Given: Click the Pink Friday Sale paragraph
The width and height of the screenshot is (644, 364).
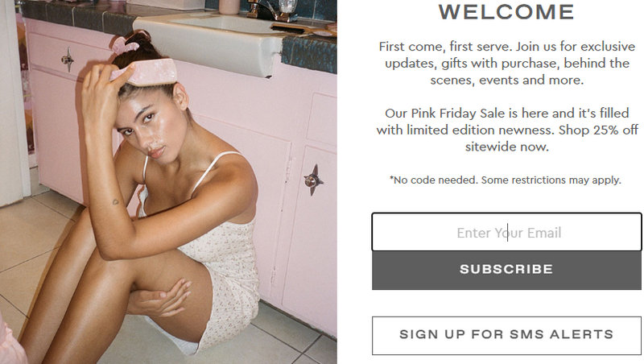Looking at the screenshot, I should (x=507, y=130).
